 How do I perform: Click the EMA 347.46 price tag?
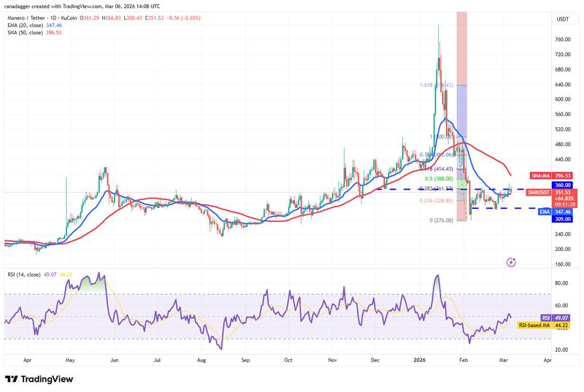pyautogui.click(x=556, y=212)
